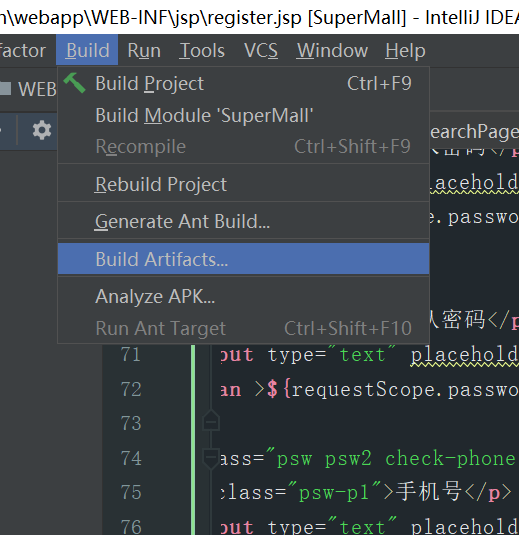519x535 pixels.
Task: Open the Window menu
Action: pos(332,50)
